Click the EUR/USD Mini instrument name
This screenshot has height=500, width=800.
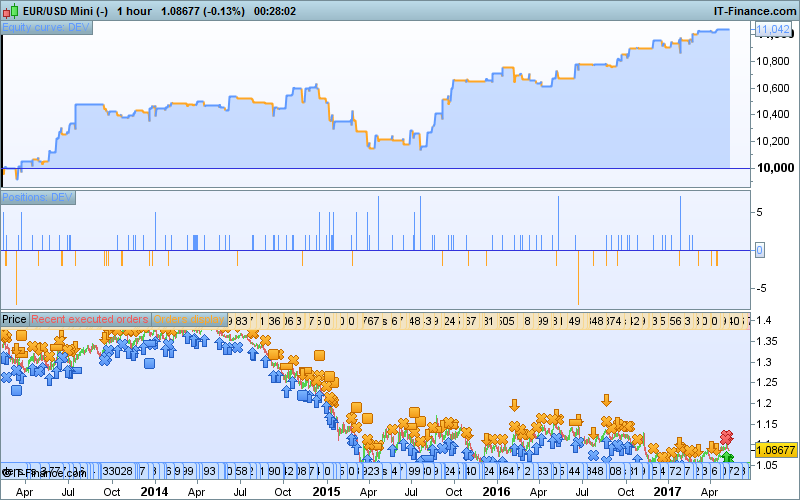(65, 11)
